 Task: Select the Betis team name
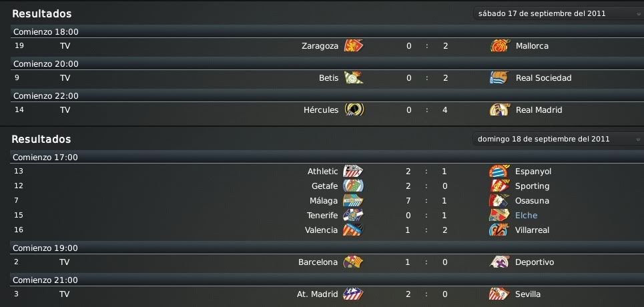(x=328, y=77)
